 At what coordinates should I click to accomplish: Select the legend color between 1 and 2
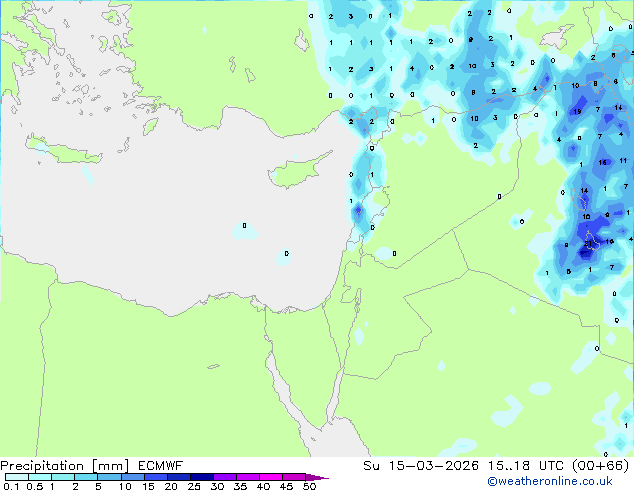(63, 477)
